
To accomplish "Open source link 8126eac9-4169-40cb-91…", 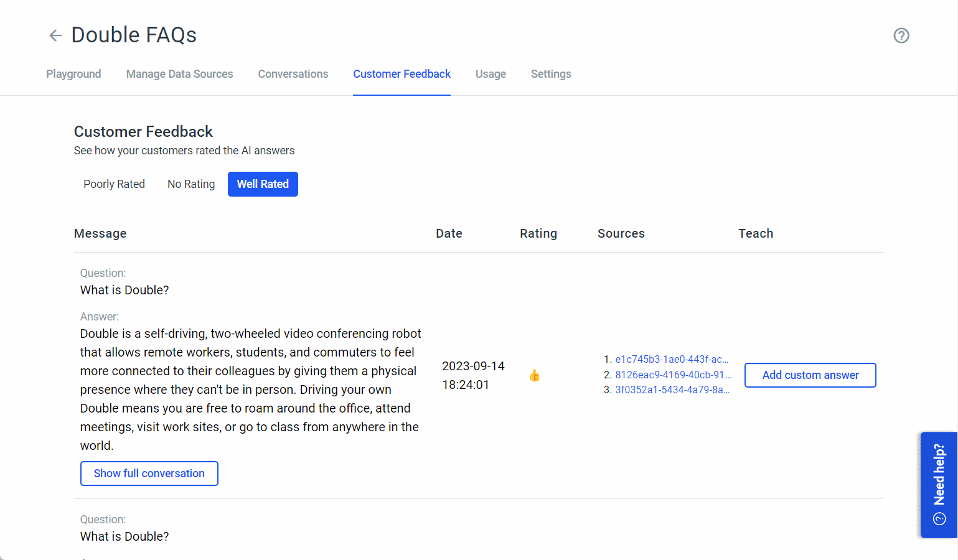I will 673,375.
